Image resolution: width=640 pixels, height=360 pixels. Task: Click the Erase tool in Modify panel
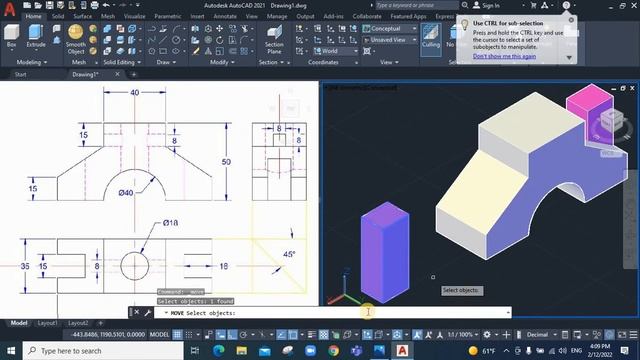point(196,51)
